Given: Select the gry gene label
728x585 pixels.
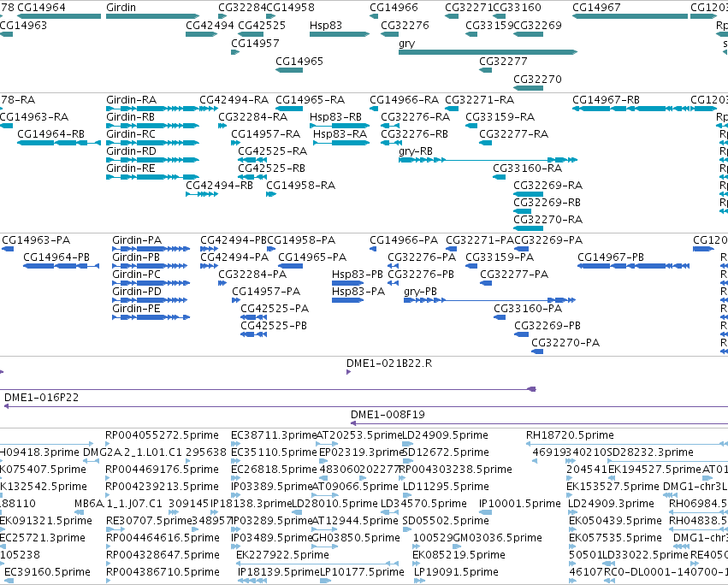Looking at the screenshot, I should click(x=406, y=43).
